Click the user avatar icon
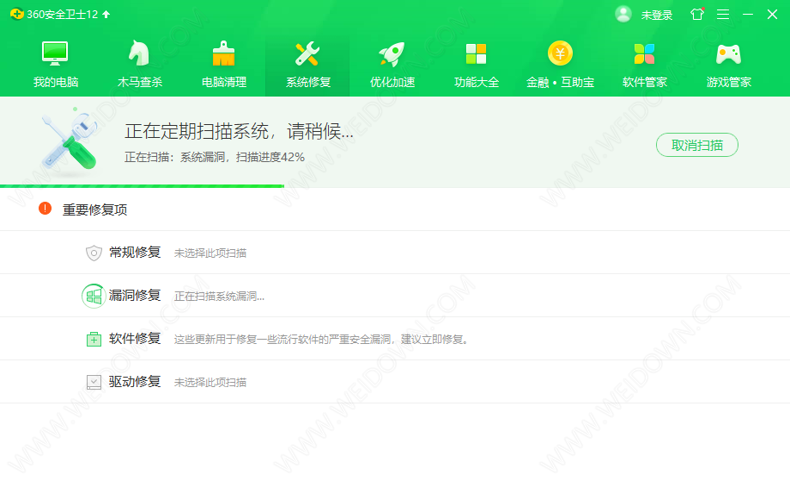Image resolution: width=790 pixels, height=500 pixels. (623, 14)
